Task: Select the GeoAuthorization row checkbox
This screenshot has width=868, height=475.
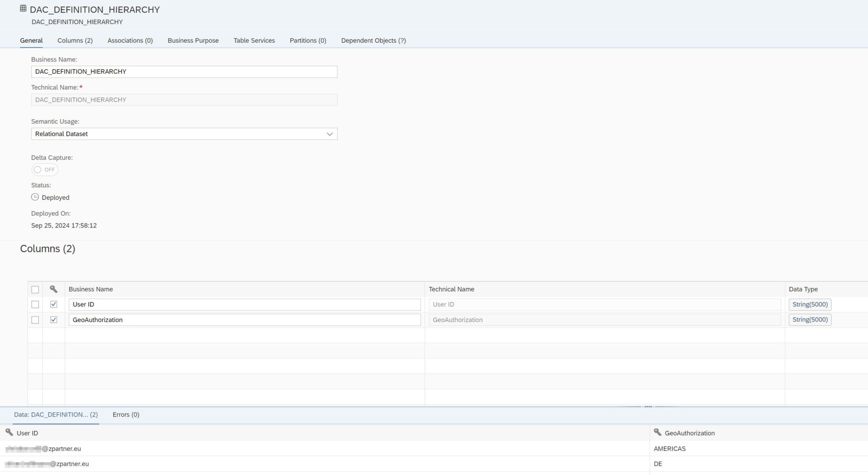Action: [35, 319]
